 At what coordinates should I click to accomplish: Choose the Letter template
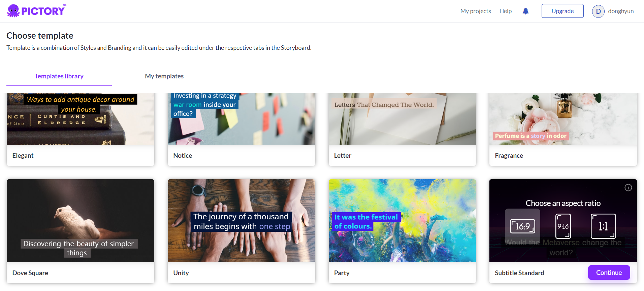[x=402, y=129]
